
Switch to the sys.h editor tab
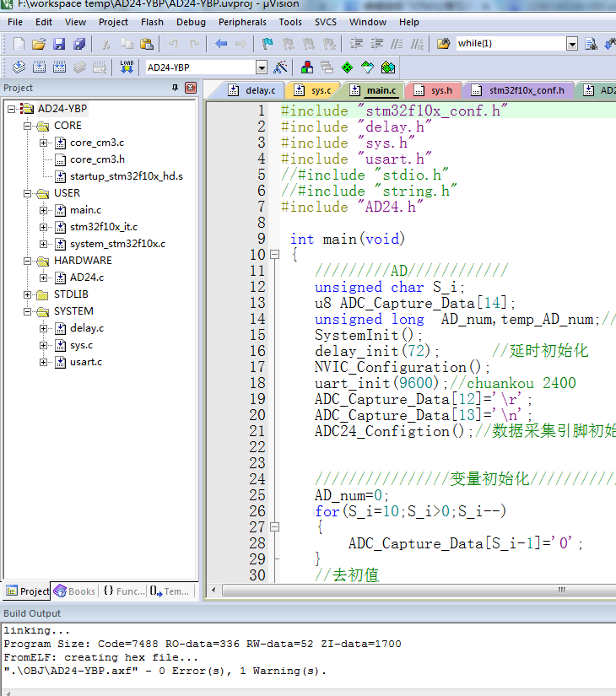(x=433, y=90)
